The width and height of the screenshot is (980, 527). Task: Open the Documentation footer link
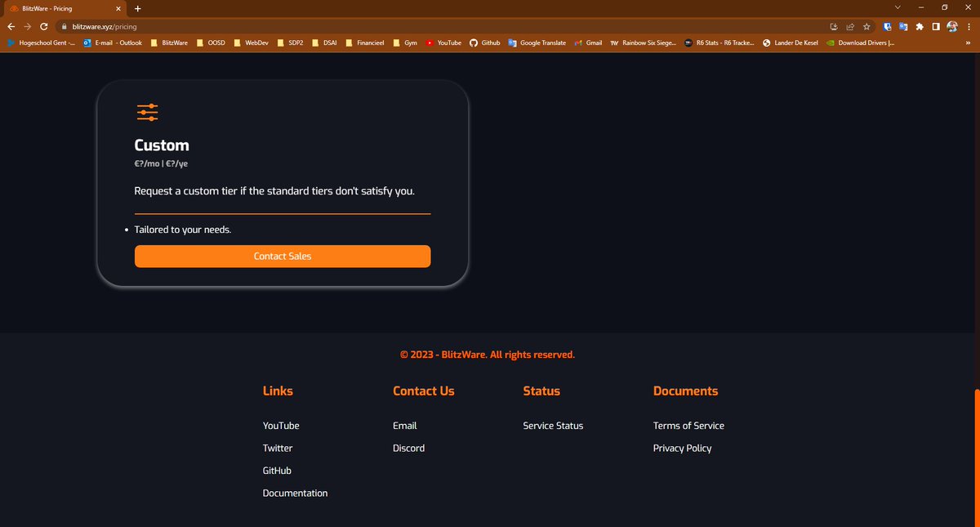click(295, 493)
